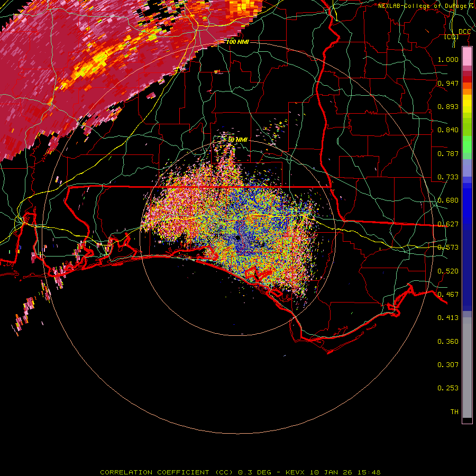This screenshot has width=476, height=476.
Task: Pick the light pink swatch beside 1.000
Action: tap(467, 57)
